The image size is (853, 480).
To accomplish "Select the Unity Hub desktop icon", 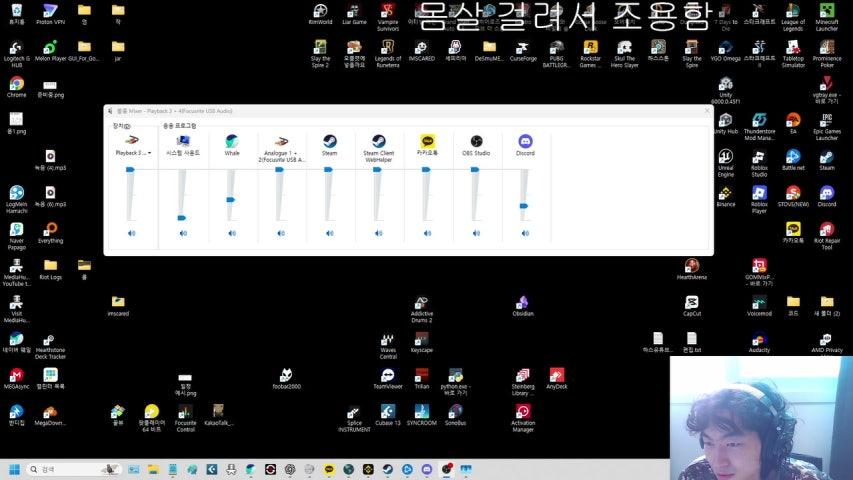I will coord(725,124).
